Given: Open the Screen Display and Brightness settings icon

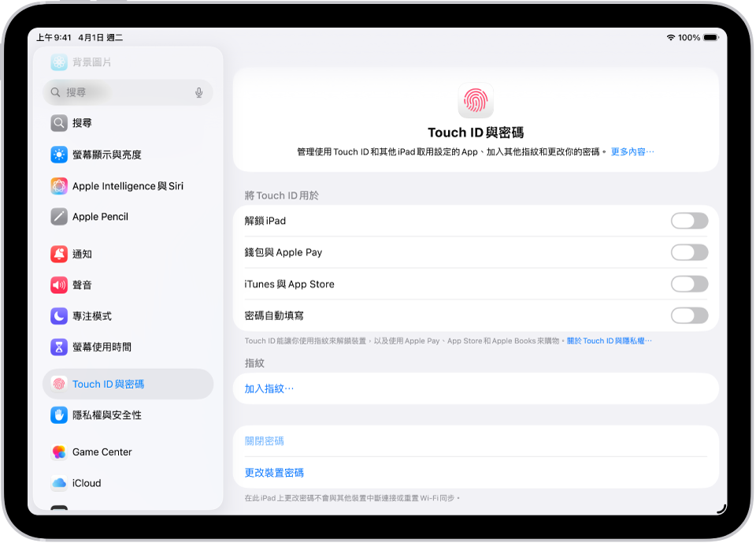Looking at the screenshot, I should tap(59, 155).
